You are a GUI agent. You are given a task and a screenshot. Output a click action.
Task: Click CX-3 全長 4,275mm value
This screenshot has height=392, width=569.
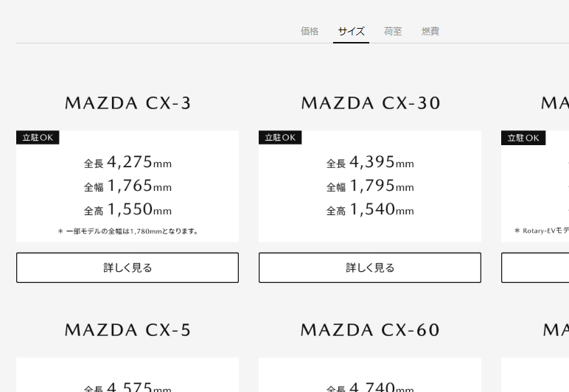(x=128, y=162)
